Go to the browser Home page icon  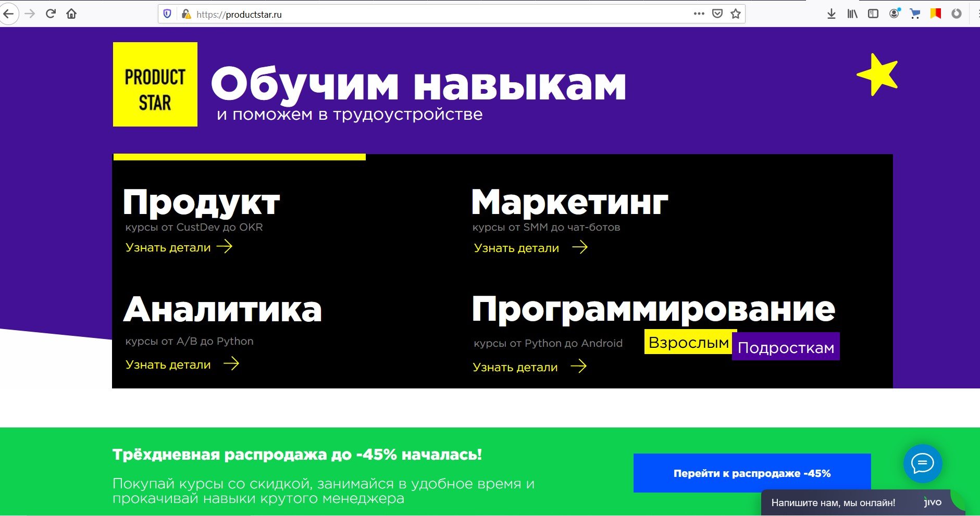click(71, 14)
